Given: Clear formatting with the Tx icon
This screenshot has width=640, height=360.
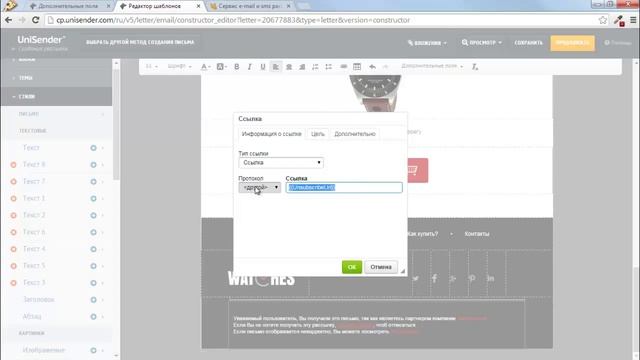Looking at the screenshot, I should pos(475,67).
